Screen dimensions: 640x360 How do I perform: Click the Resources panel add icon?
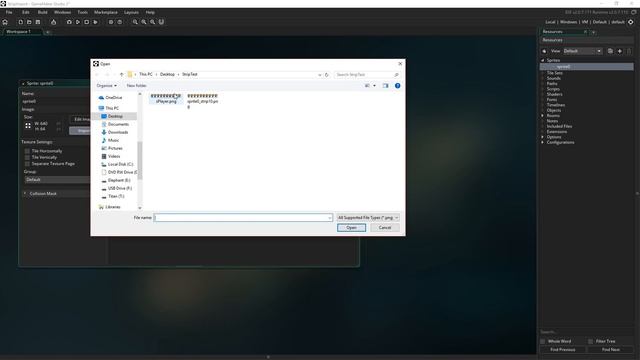(620, 51)
